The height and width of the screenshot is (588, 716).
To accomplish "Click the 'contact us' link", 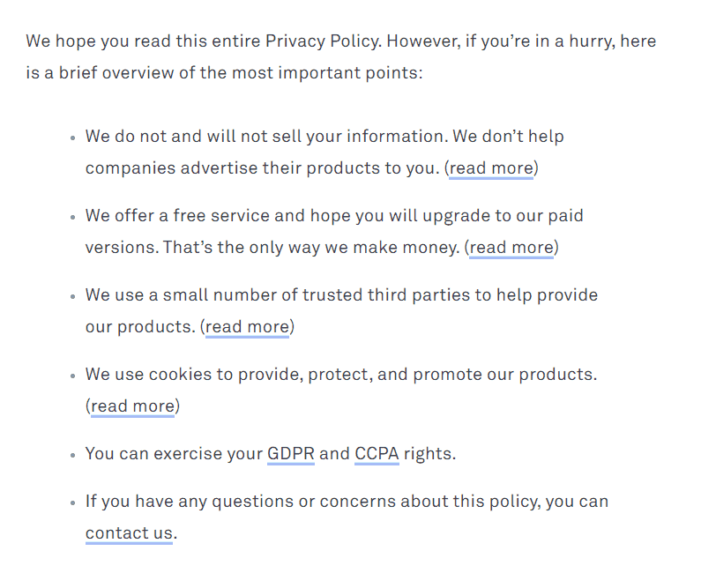I will [x=129, y=533].
